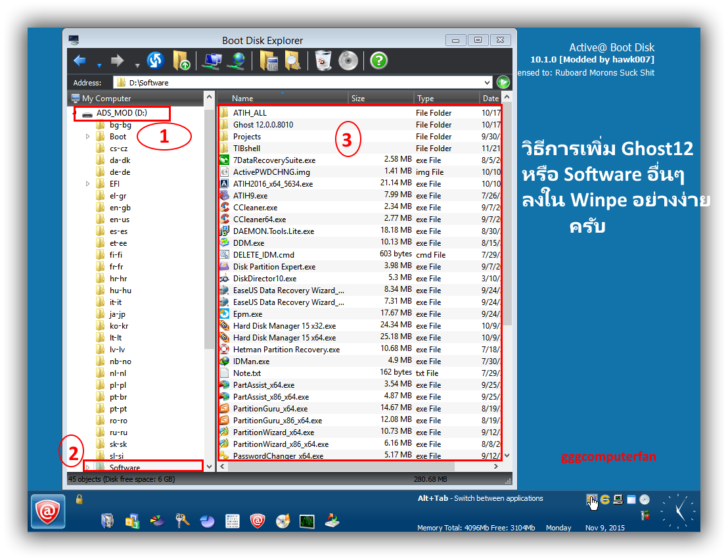
Task: Select the ja-jp folder in tree
Action: 117,314
